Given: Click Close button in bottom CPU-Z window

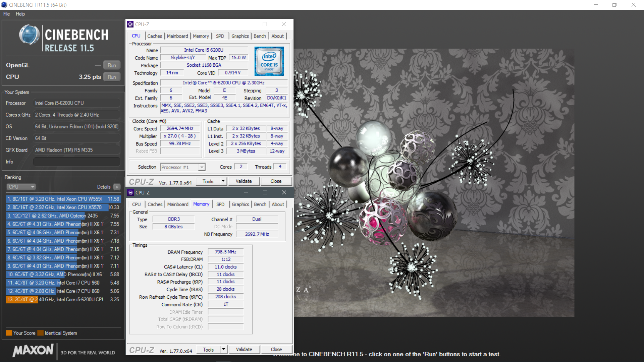Looking at the screenshot, I should point(276,350).
